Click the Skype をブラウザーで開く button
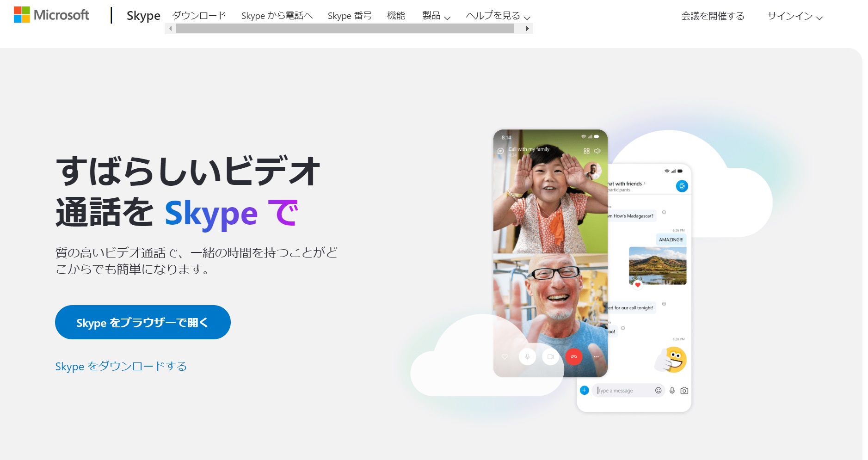The image size is (868, 460). (x=142, y=322)
